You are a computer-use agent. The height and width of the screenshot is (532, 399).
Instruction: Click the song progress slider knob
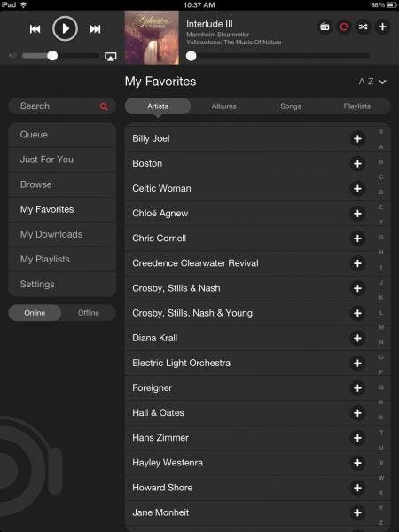pos(192,56)
